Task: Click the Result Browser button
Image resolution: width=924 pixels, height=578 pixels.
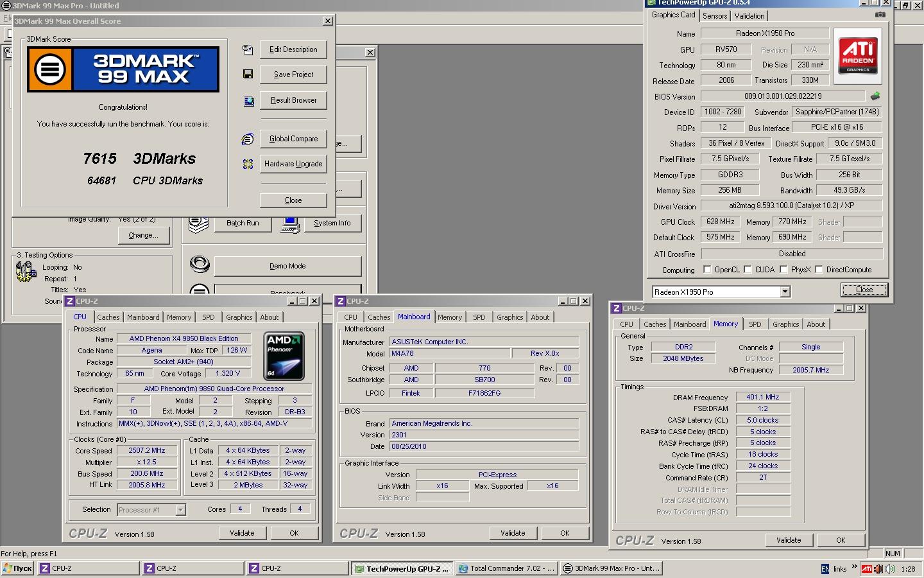Action: point(293,100)
